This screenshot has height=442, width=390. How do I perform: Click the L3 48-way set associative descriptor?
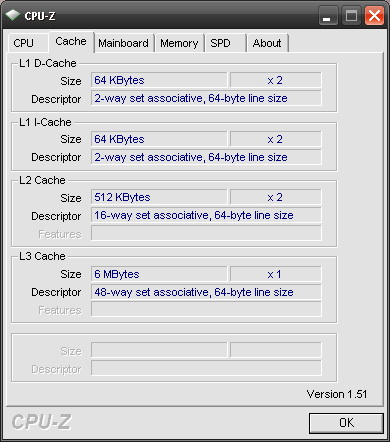pyautogui.click(x=206, y=292)
